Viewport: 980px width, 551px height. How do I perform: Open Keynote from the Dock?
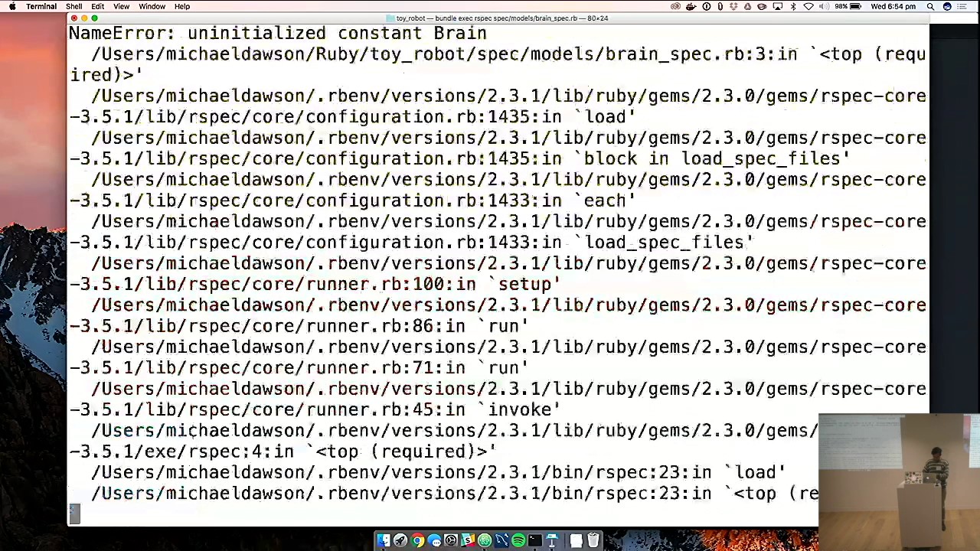click(x=552, y=540)
